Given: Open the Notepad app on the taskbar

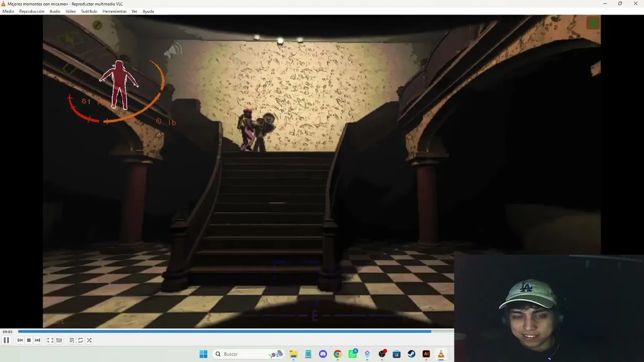Looking at the screenshot, I should pyautogui.click(x=308, y=354).
